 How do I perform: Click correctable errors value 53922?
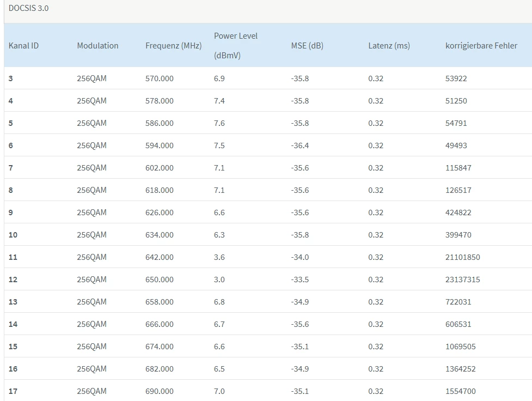click(456, 78)
